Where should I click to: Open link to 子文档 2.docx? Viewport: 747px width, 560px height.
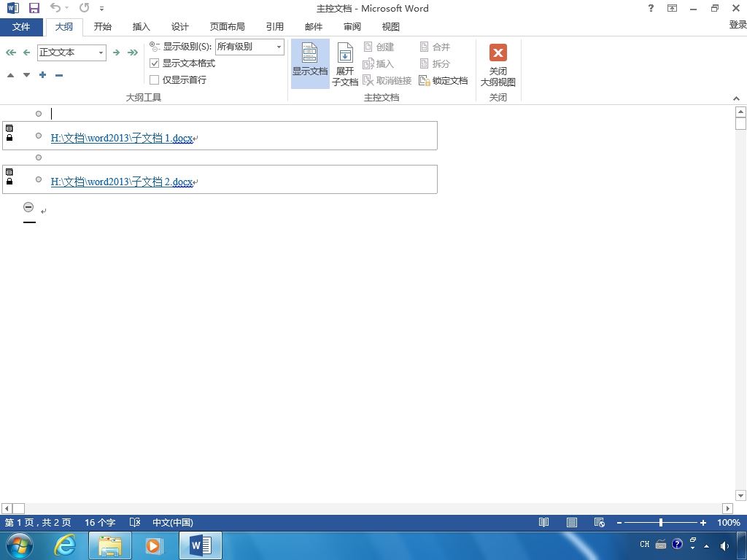click(122, 182)
